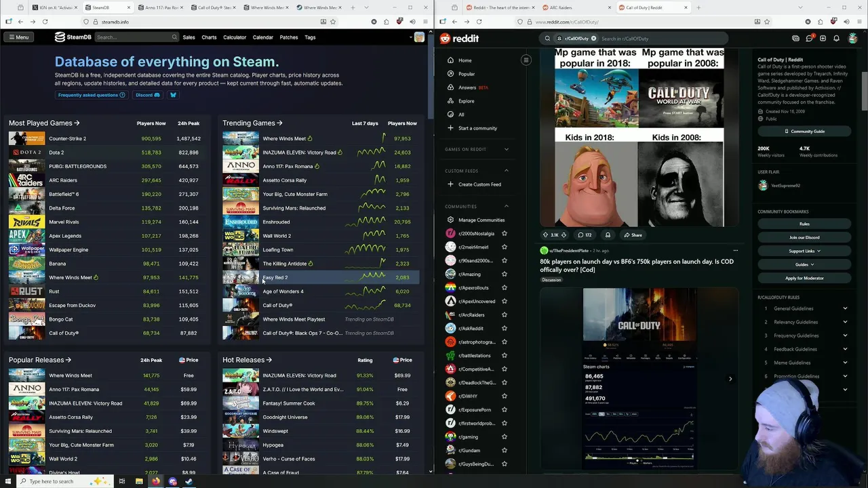Screen dimensions: 868x488
Task: Open the SteamDB Menu button
Action: click(x=18, y=37)
